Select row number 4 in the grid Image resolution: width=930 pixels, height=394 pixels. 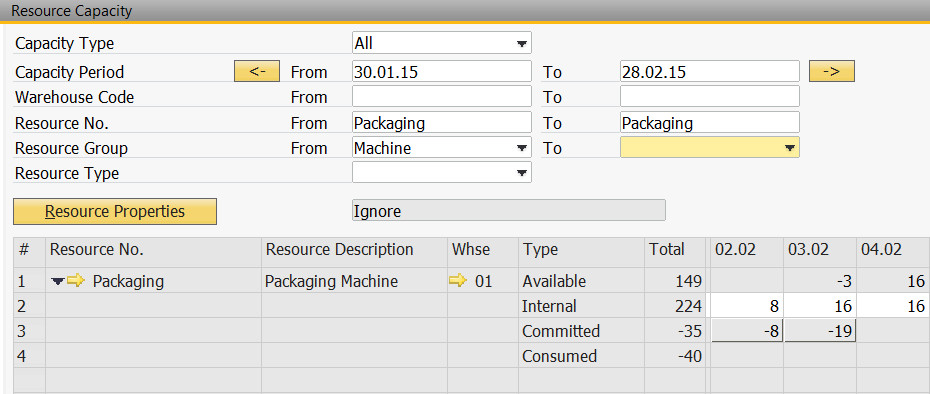pyautogui.click(x=29, y=356)
